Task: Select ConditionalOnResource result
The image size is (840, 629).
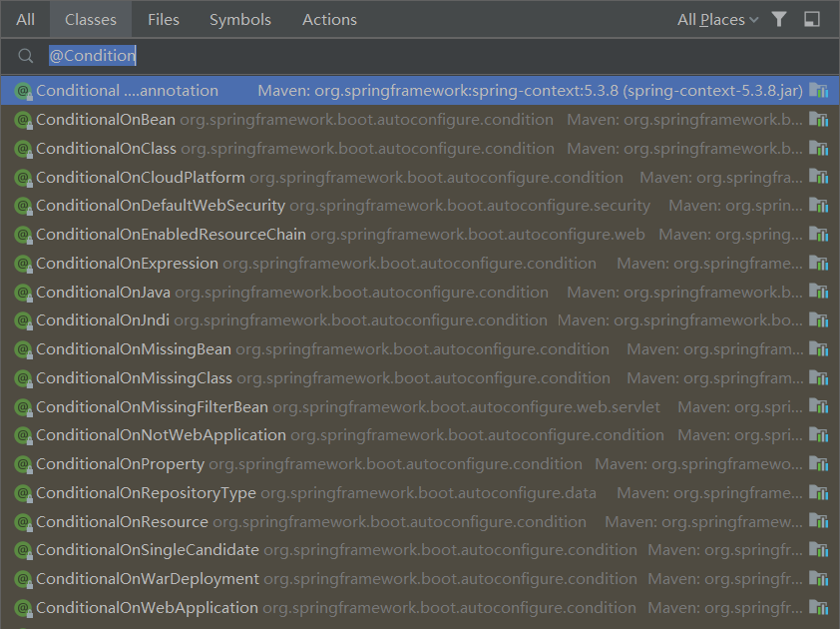Action: click(420, 522)
